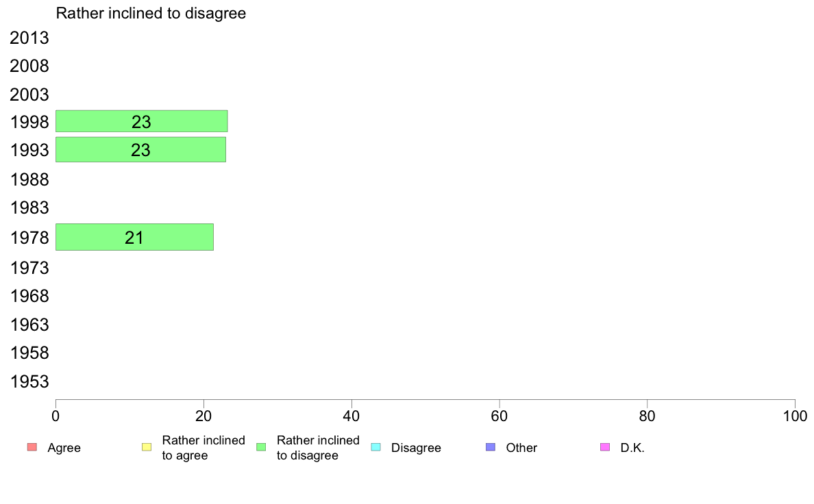Click the cyan Disagree legend swatch

[x=376, y=447]
